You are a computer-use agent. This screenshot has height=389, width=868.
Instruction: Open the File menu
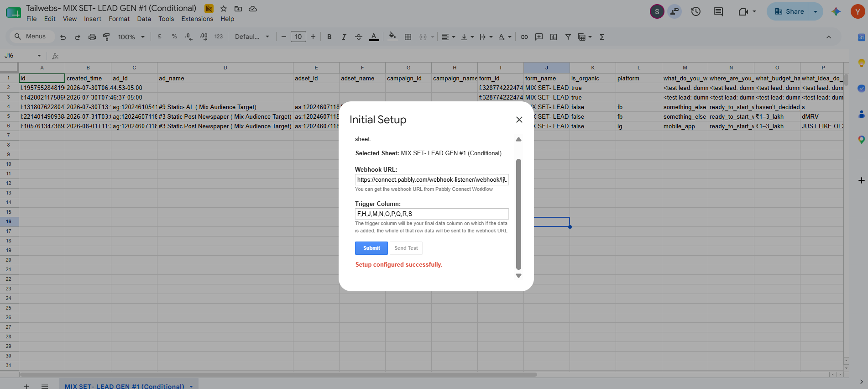pos(31,19)
